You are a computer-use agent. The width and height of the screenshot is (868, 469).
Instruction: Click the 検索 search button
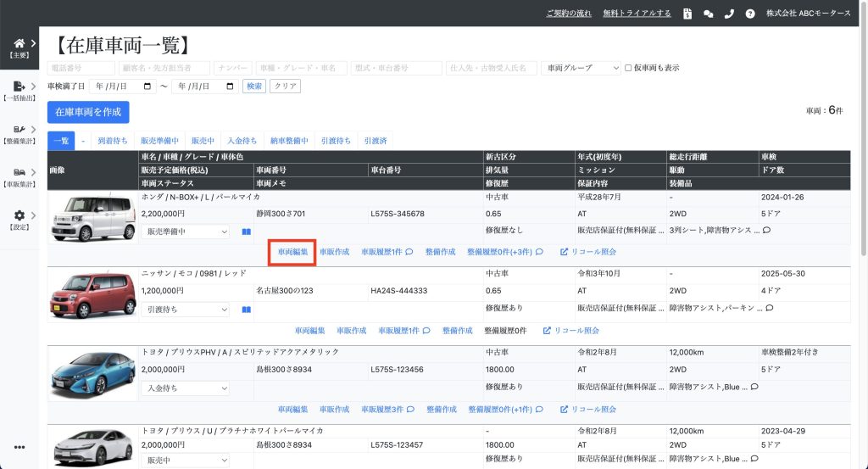click(x=254, y=87)
